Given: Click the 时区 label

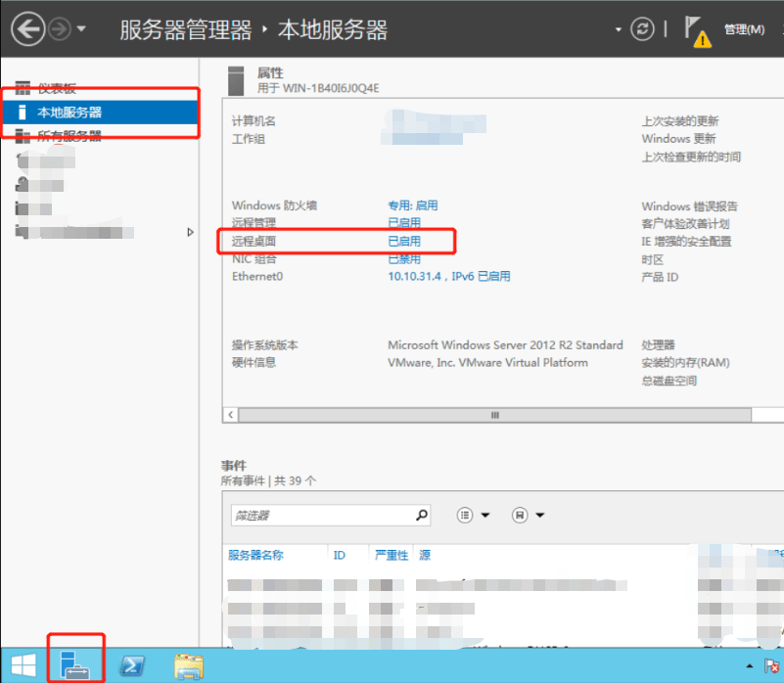Looking at the screenshot, I should (x=652, y=259).
